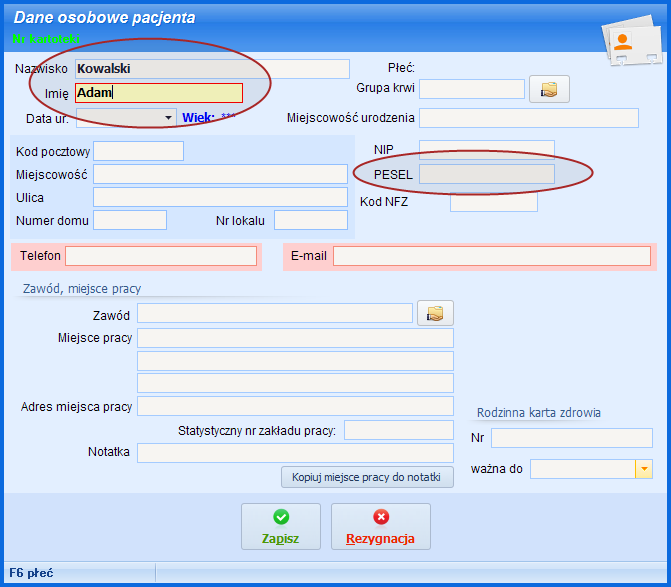Focus the Rodzinna karta zdrowia Nr field
Image resolution: width=671 pixels, height=587 pixels.
[571, 438]
